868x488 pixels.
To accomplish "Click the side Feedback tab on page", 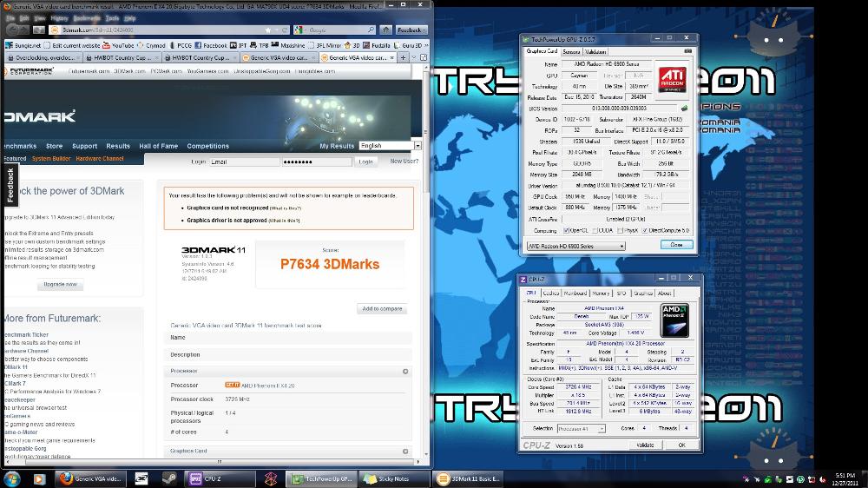I will [10, 185].
